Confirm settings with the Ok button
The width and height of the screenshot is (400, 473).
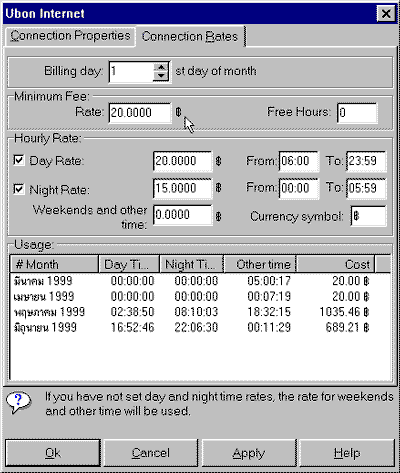click(x=53, y=453)
